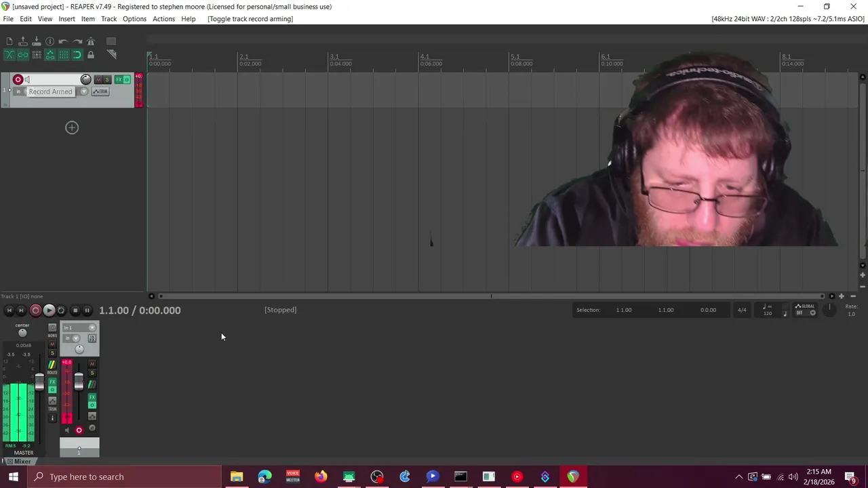Open the View menu
The image size is (868, 488).
[x=45, y=19]
